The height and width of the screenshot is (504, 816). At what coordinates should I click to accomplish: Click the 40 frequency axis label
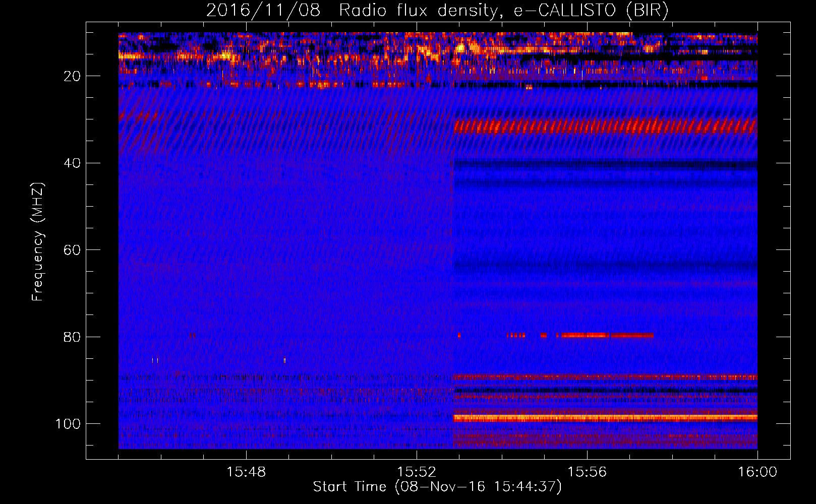72,163
